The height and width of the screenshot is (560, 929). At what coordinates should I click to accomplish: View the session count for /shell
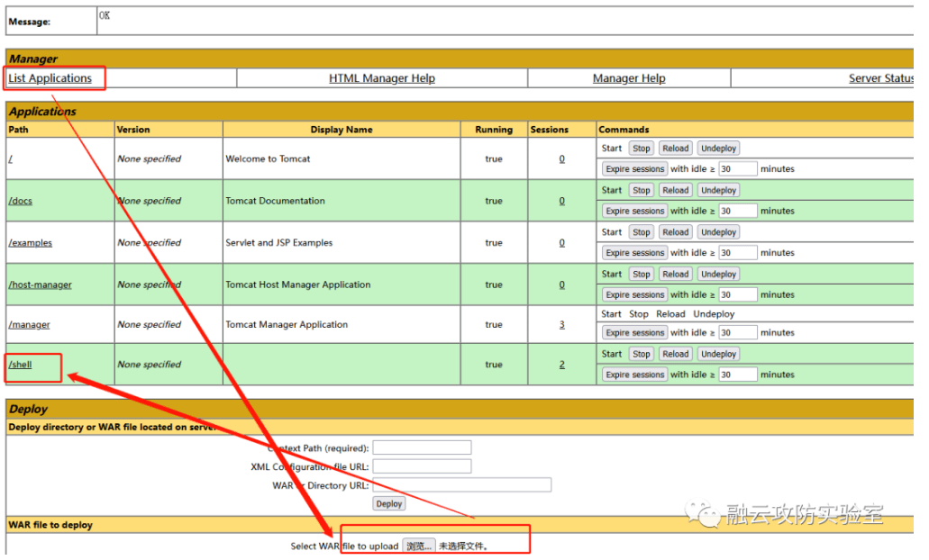[561, 365]
